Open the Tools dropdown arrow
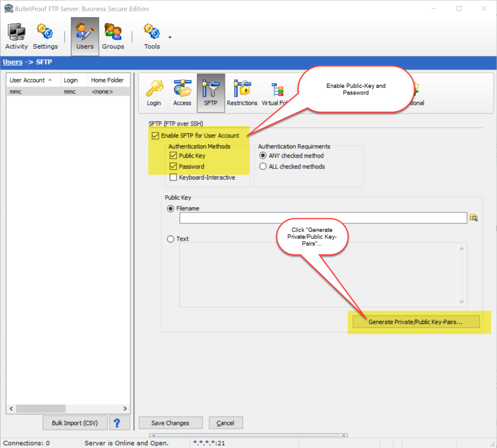 click(x=169, y=37)
